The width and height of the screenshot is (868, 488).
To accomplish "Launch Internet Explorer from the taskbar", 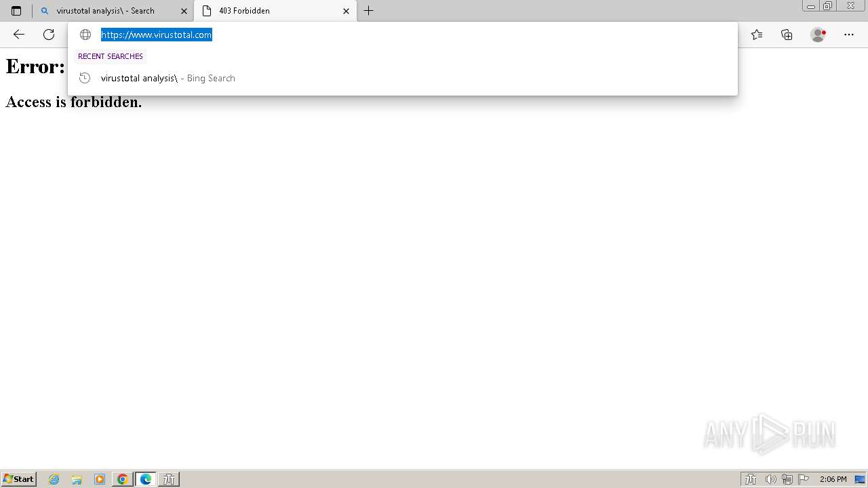I will [54, 479].
